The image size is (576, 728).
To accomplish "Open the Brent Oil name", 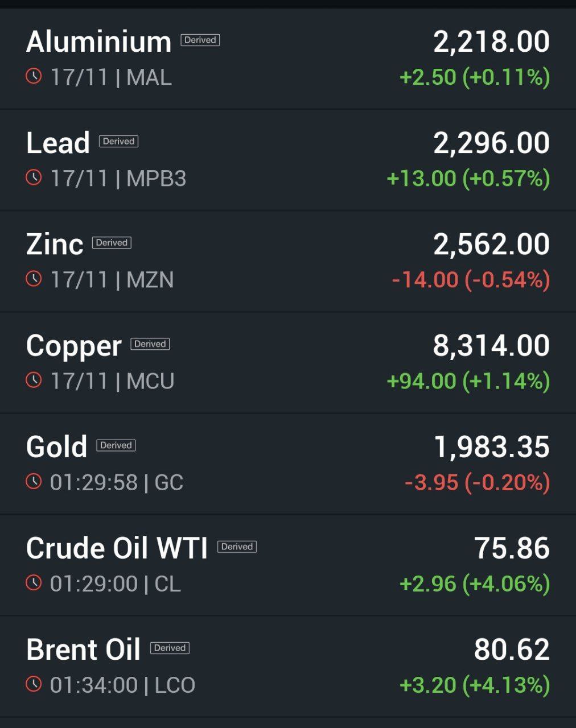I will pyautogui.click(x=83, y=650).
